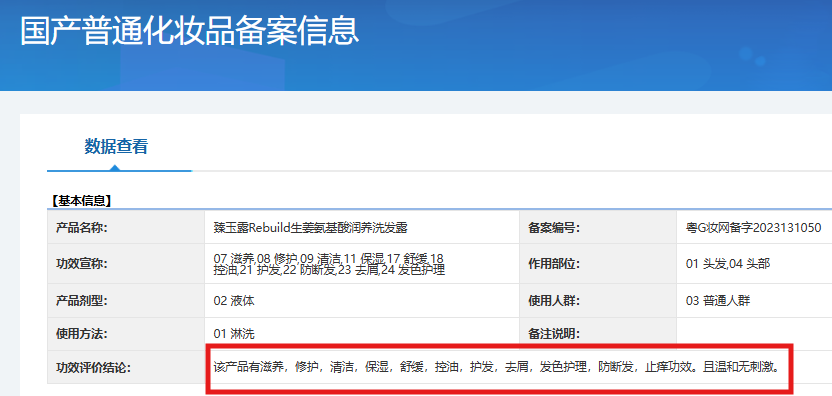Select value 02 液体
Image resolution: width=832 pixels, height=396 pixels.
click(x=234, y=301)
